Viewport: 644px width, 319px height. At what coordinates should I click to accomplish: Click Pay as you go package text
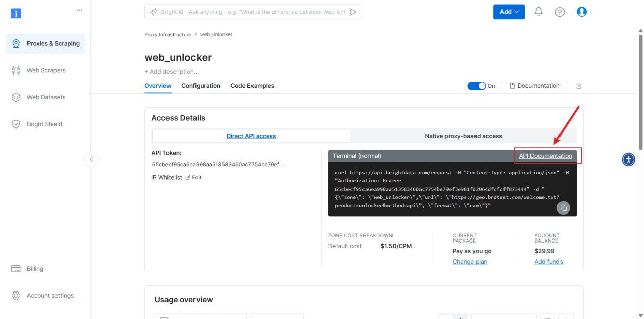(x=472, y=251)
